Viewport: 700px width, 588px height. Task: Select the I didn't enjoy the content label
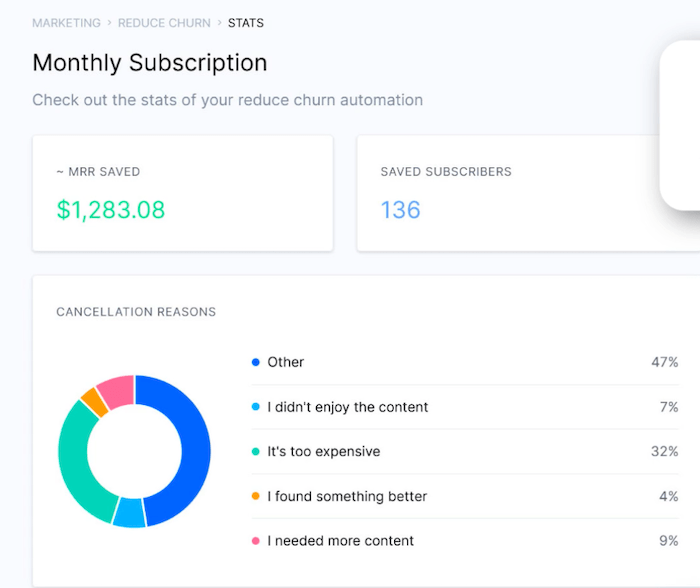[x=348, y=407]
